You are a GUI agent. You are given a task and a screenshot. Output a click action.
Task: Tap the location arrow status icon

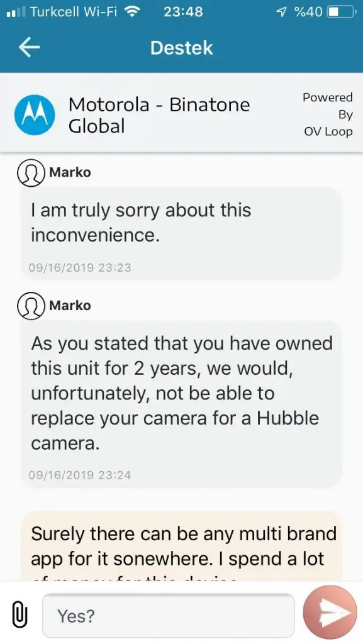click(x=282, y=13)
